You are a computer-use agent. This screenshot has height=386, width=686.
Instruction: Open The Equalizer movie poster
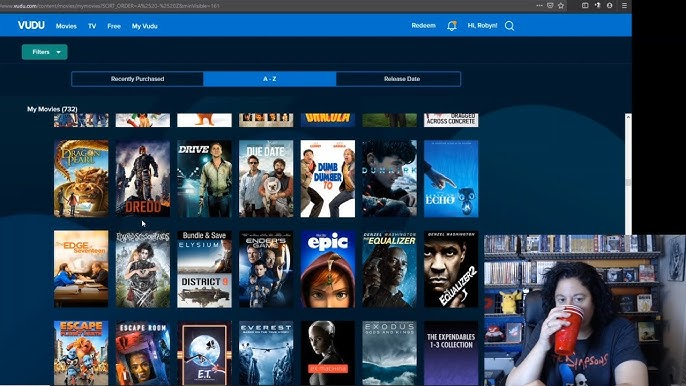(389, 269)
